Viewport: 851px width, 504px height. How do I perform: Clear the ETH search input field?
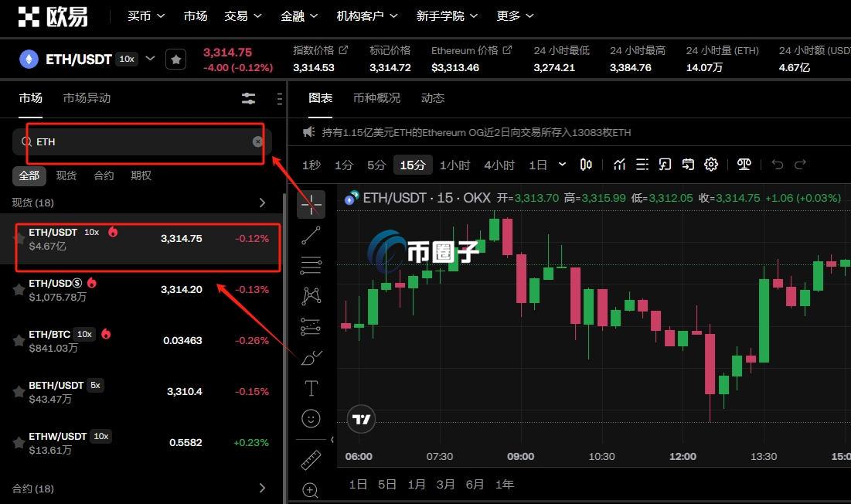(257, 141)
